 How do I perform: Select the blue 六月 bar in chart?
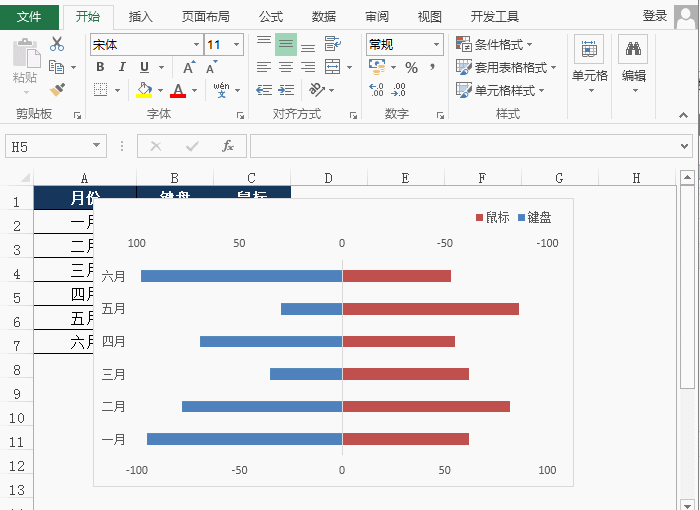coord(242,276)
